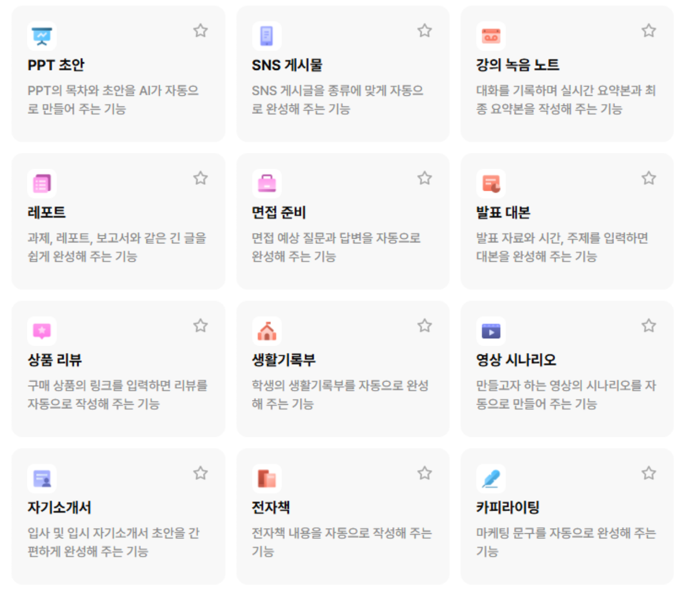The image size is (700, 606).
Task: Toggle favorite star on 상품 리뷰 card
Action: 200,326
